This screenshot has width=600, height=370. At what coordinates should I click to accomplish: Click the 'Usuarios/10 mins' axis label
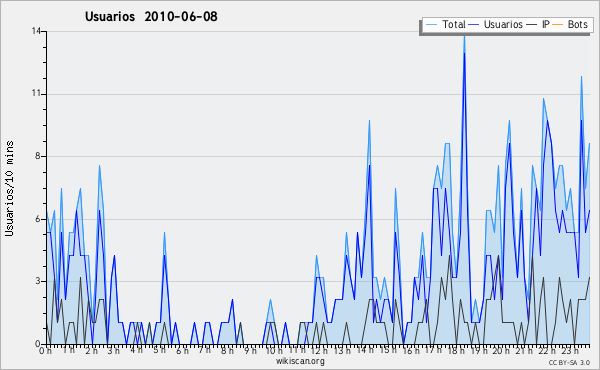[9, 189]
